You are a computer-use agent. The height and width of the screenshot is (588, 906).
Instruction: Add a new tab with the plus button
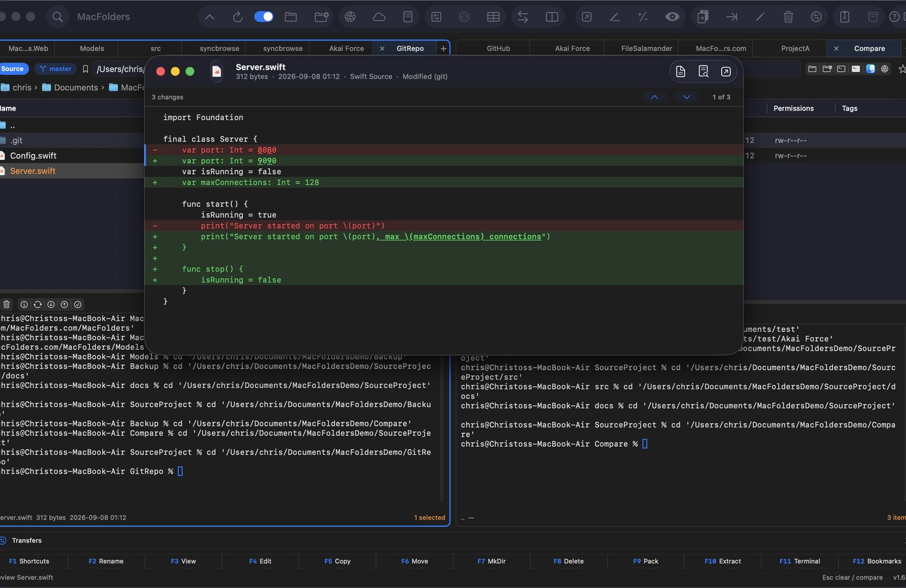click(443, 49)
